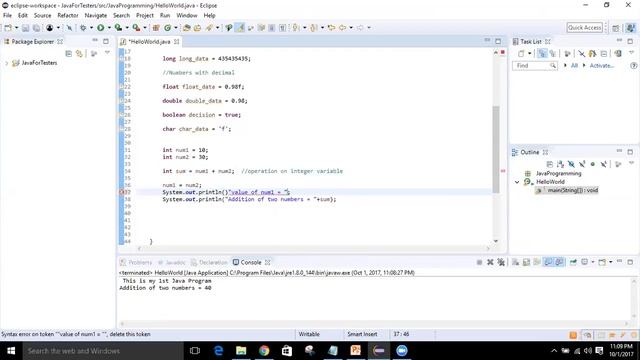This screenshot has height=360, width=640.
Task: Click the Quick Access field
Action: point(584,28)
